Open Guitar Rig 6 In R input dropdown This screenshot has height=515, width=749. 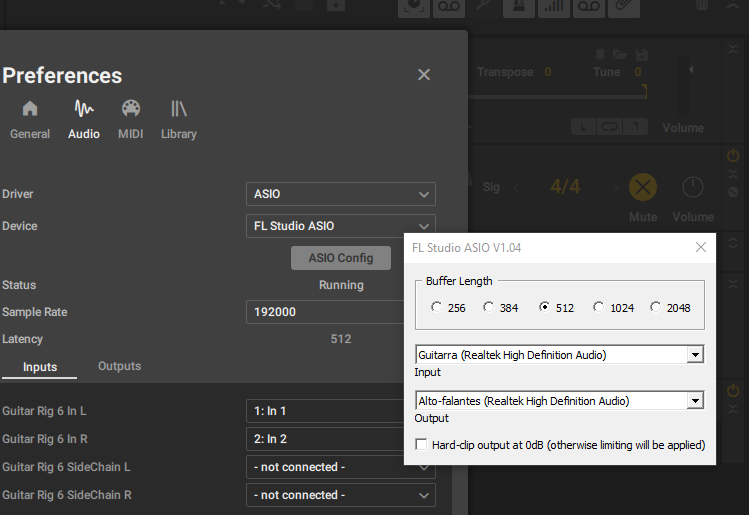(x=325, y=439)
